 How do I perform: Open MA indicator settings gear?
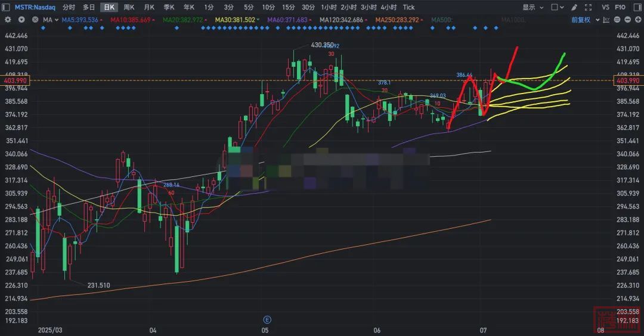point(8,19)
